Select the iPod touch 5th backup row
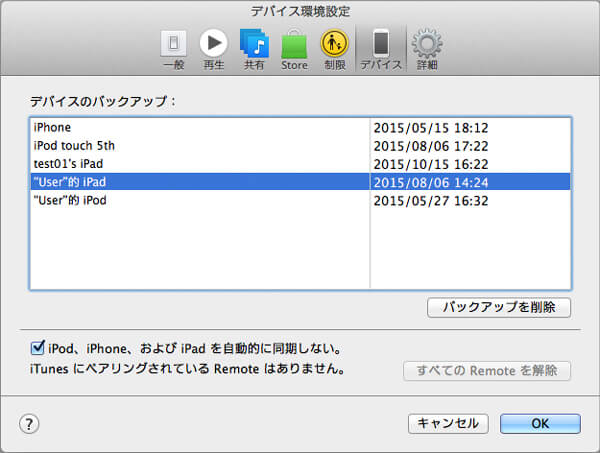This screenshot has width=600, height=453. [x=300, y=145]
